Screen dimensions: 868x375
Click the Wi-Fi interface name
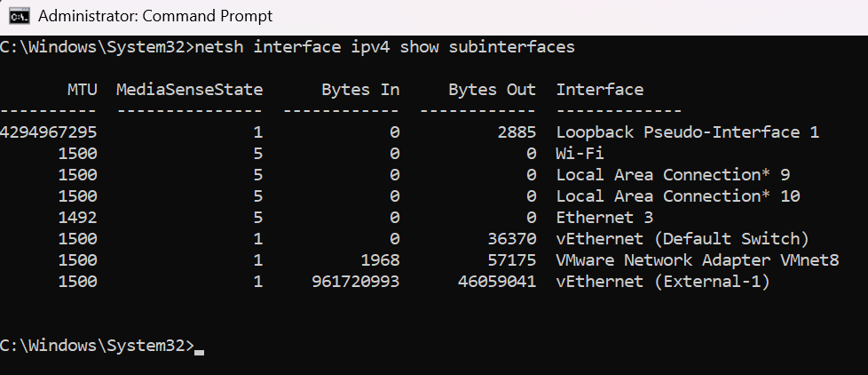(580, 154)
